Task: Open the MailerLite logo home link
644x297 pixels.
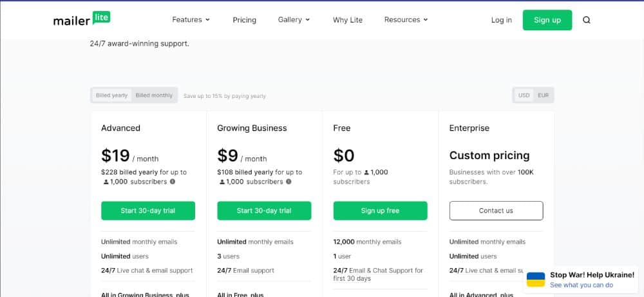Action: (82, 19)
